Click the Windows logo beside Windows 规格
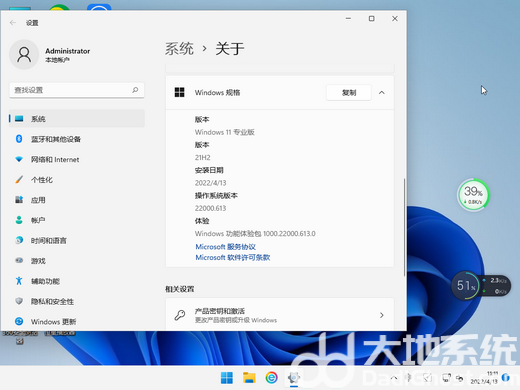 pos(180,92)
